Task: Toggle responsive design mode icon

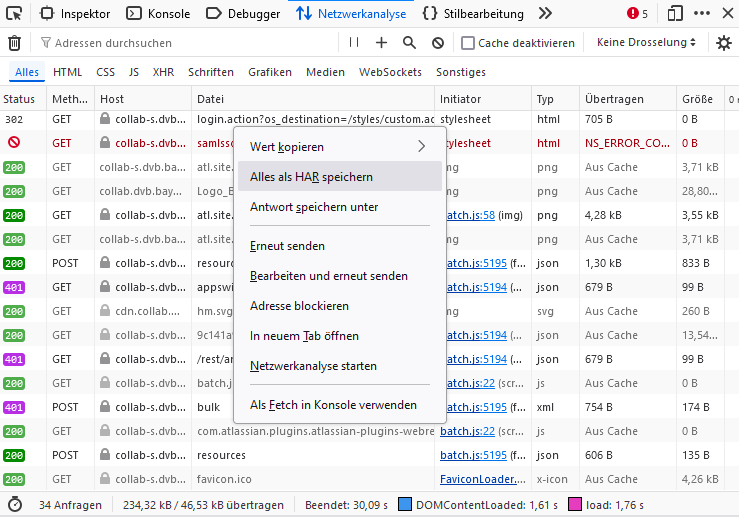Action: click(675, 14)
